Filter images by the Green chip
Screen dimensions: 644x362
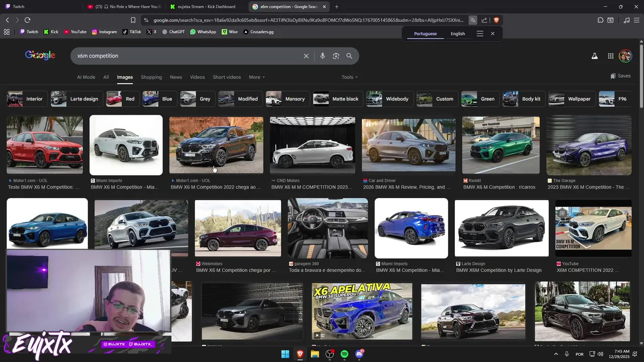pos(480,99)
